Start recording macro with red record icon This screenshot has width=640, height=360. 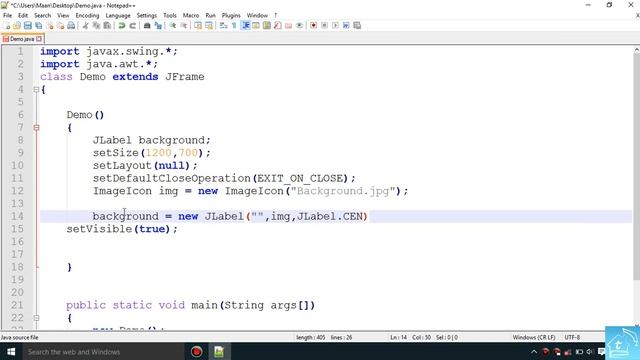pyautogui.click(x=313, y=25)
